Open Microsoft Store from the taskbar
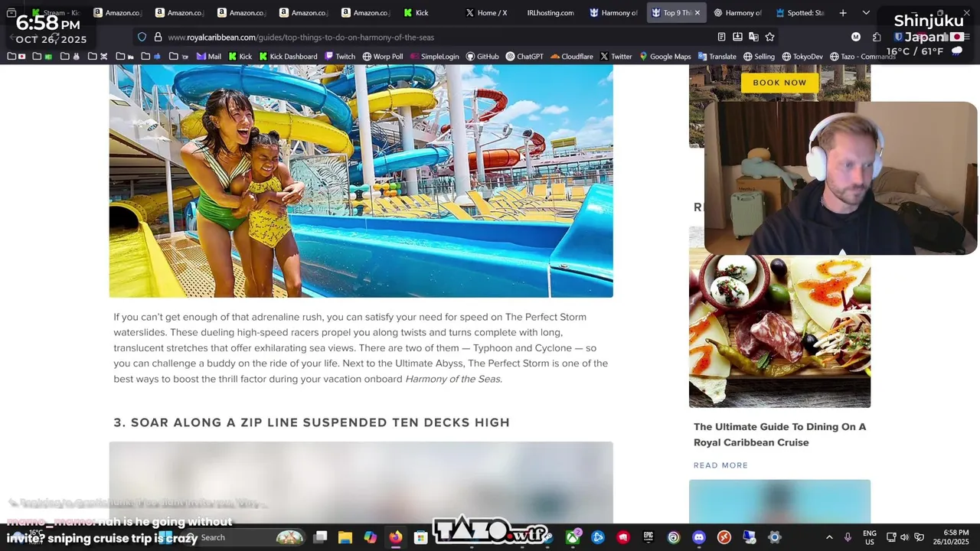Screen dimensions: 980x551 pyautogui.click(x=420, y=537)
